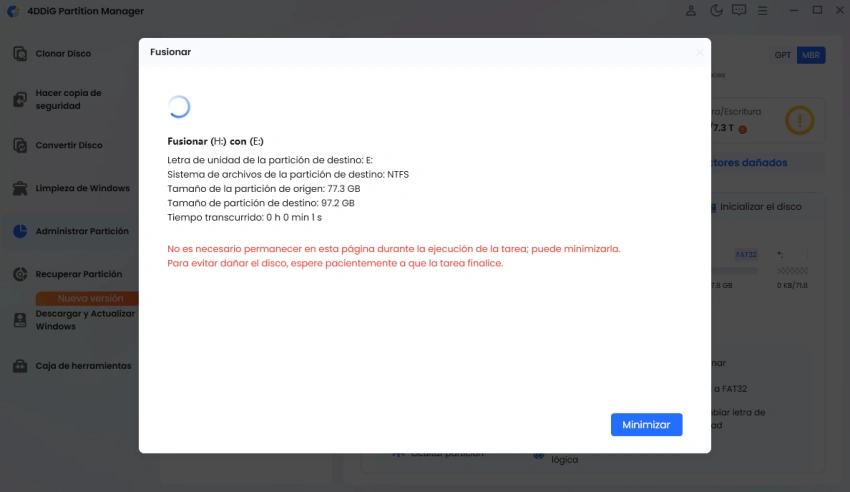Open Administrar Partición menu item
Screen dimensions: 850x492
82,231
